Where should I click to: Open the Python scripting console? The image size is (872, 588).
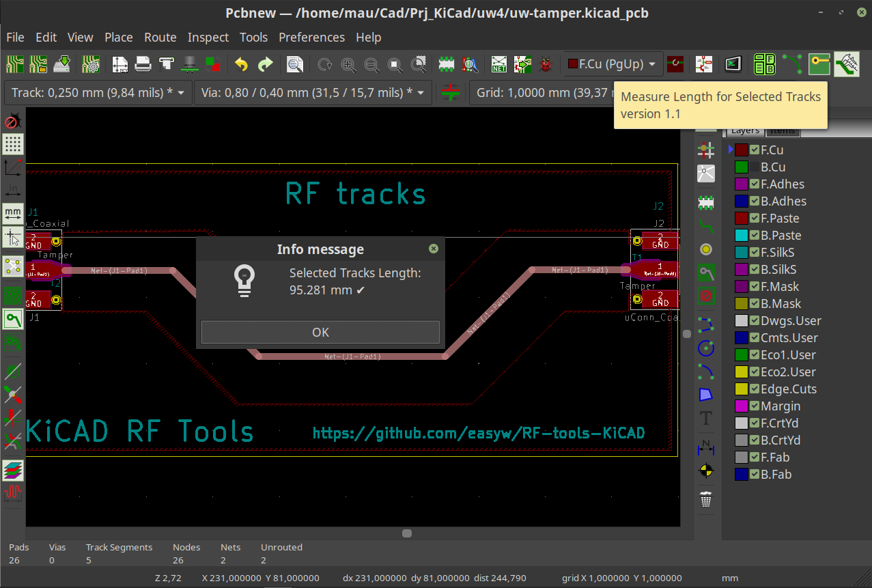pos(733,64)
